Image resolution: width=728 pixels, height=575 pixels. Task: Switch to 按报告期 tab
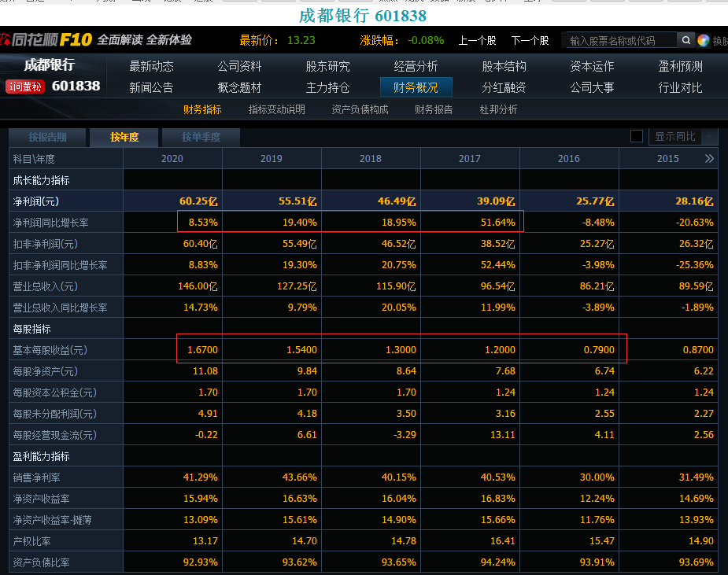47,138
